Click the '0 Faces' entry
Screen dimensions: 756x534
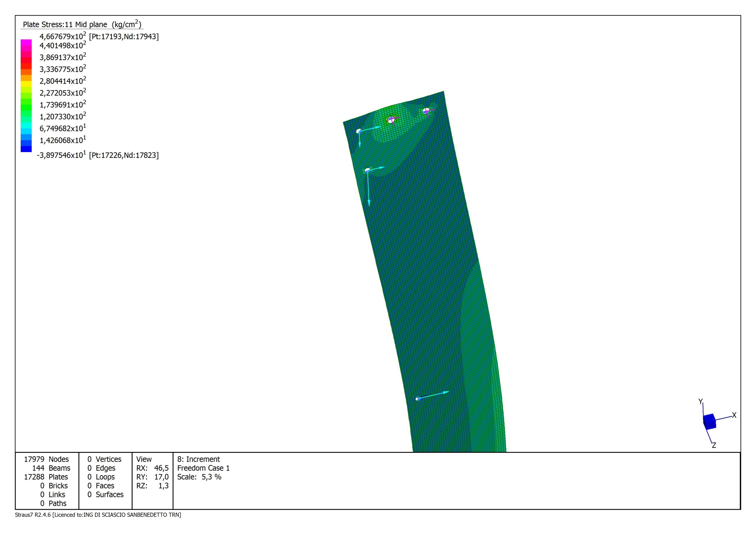tap(101, 486)
